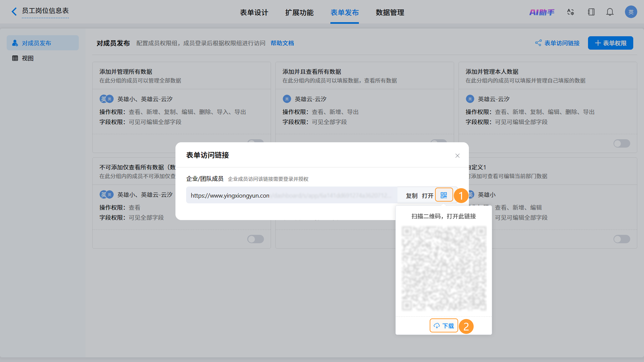The image size is (644, 362).
Task: Open the 数据管理 tab
Action: point(390,12)
